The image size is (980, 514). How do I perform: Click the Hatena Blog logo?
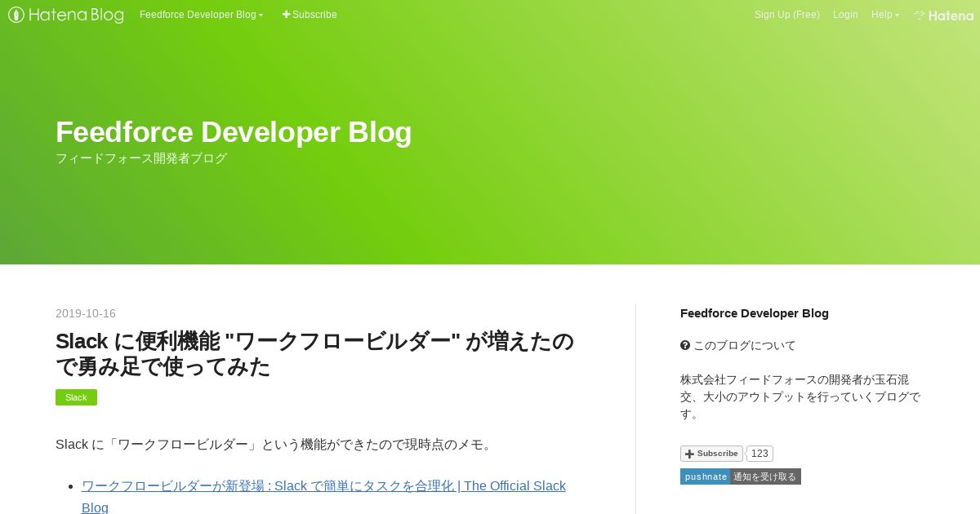coord(66,15)
